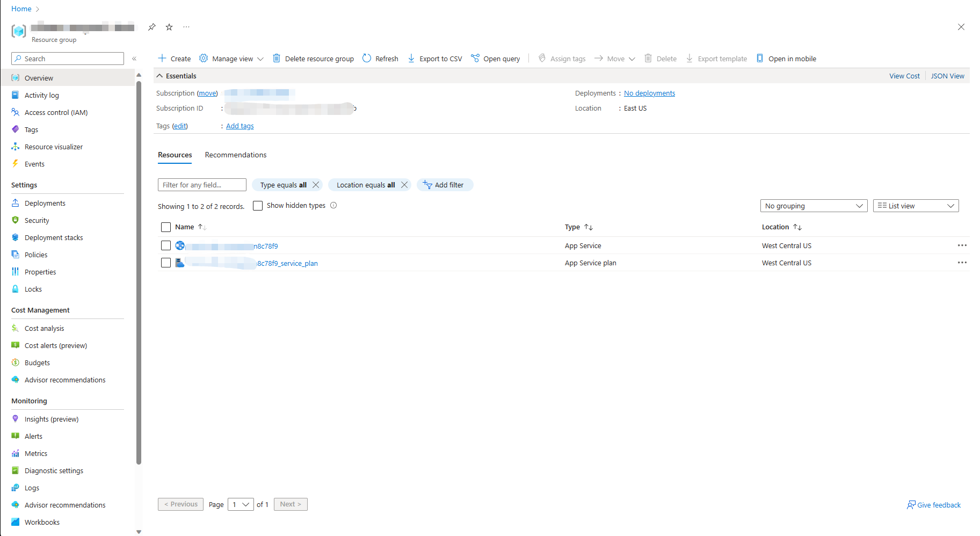The width and height of the screenshot is (980, 536).
Task: Toggle the select-all Name header checkbox
Action: point(166,227)
